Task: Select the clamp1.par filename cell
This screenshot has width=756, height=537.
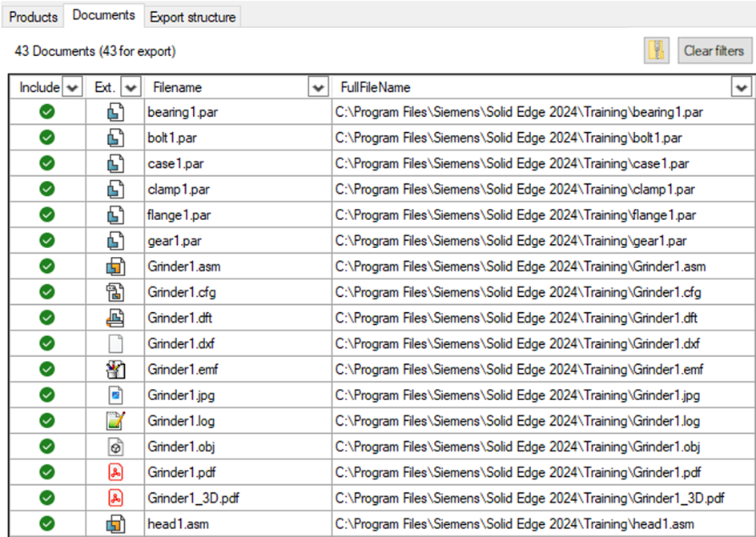Action: click(x=238, y=190)
